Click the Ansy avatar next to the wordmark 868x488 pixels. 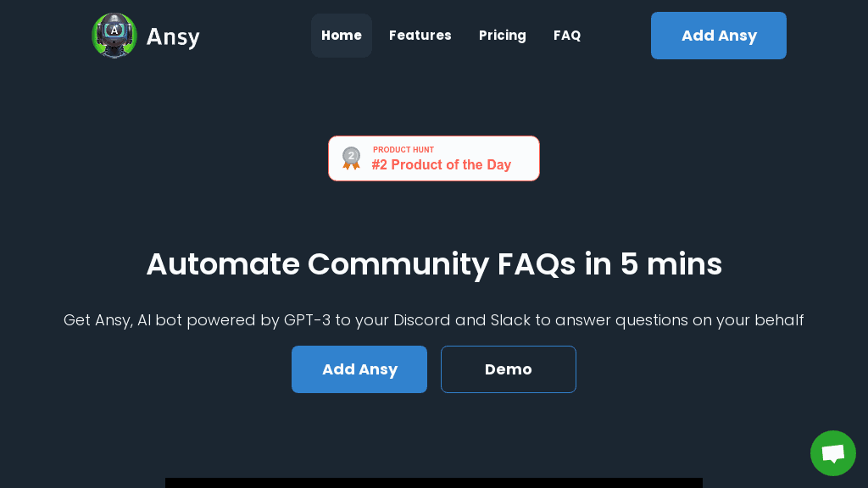click(114, 36)
